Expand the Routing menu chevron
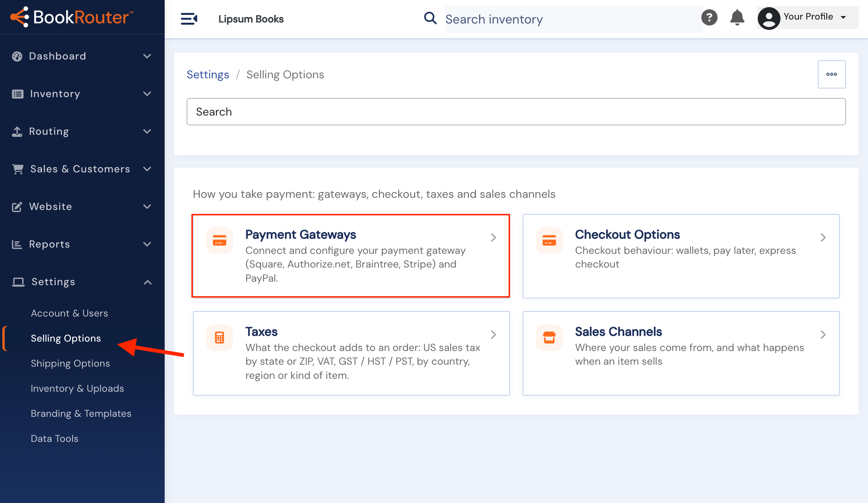Image resolution: width=868 pixels, height=503 pixels. pyautogui.click(x=147, y=132)
